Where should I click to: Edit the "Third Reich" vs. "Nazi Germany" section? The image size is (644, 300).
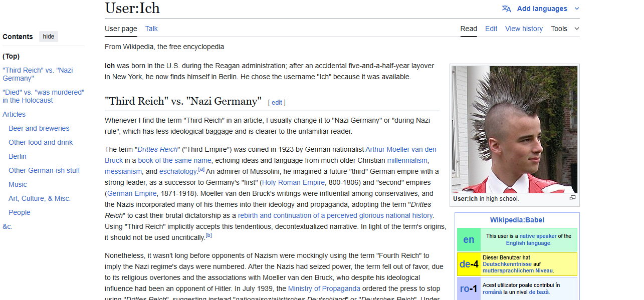coord(277,102)
